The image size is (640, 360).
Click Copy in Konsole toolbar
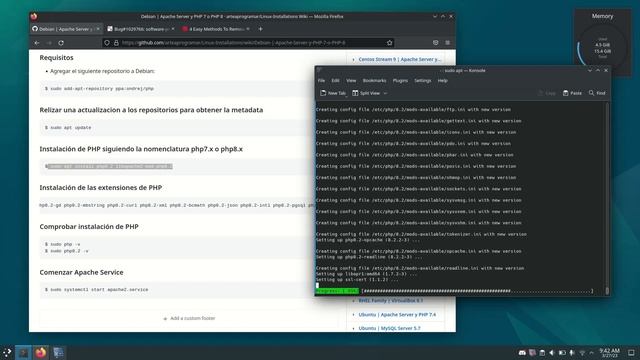[x=547, y=93]
